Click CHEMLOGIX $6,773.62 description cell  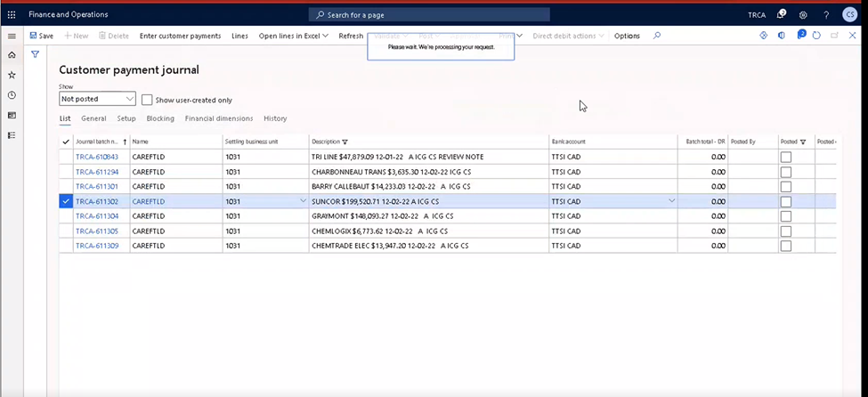428,231
